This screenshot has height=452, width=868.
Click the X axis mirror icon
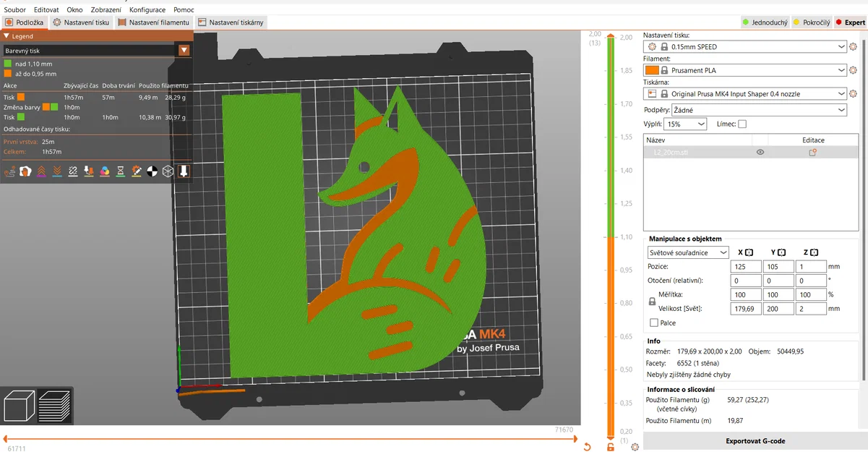click(749, 252)
